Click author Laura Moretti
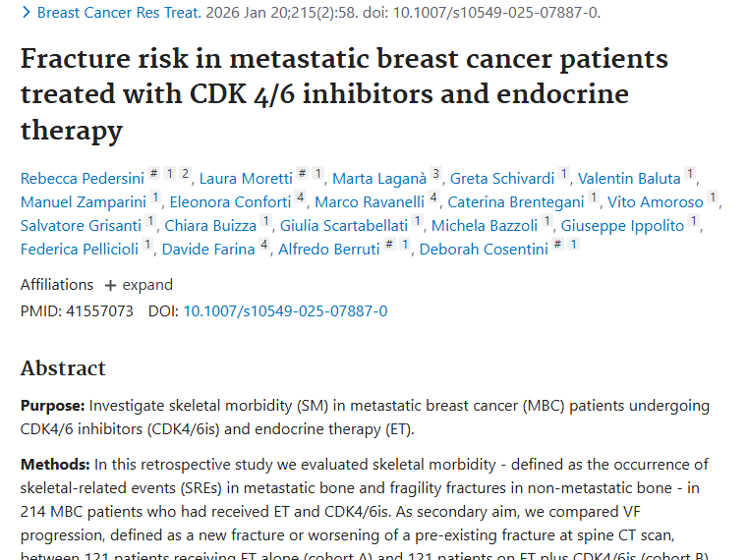Image resolution: width=747 pixels, height=560 pixels. pos(246,179)
